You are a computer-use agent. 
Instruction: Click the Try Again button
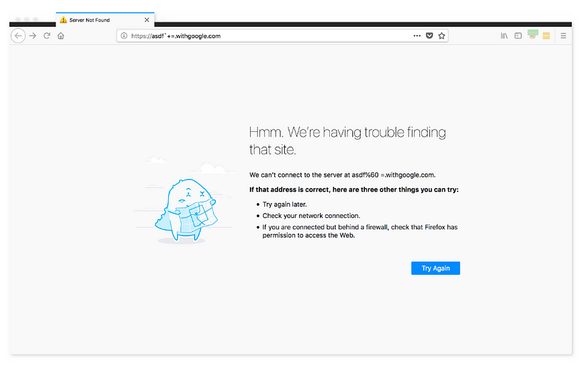coord(435,268)
